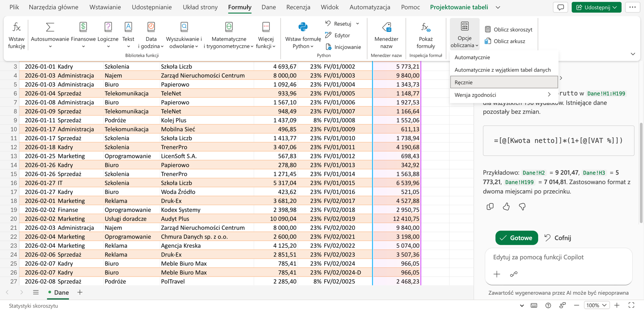Click the Wstaw formułę Python icon
The width and height of the screenshot is (644, 310).
coord(303,27)
